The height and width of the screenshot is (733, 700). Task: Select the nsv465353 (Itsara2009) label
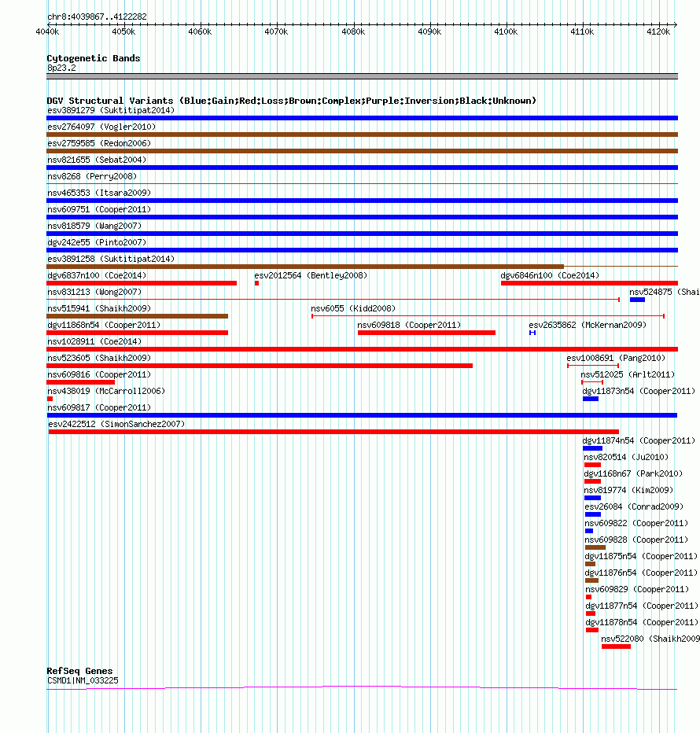(99, 193)
